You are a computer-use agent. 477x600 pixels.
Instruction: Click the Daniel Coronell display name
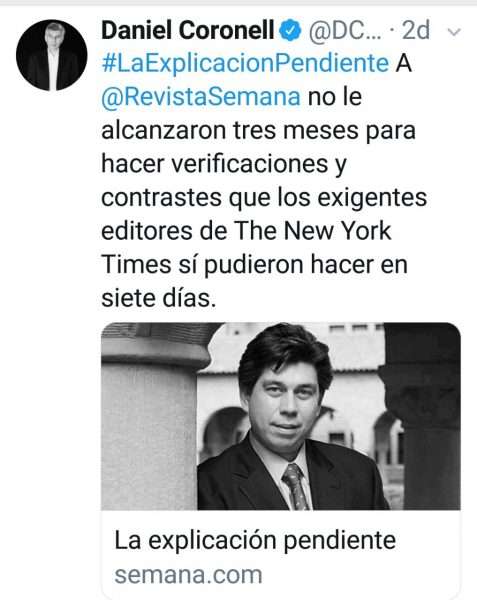click(x=188, y=30)
